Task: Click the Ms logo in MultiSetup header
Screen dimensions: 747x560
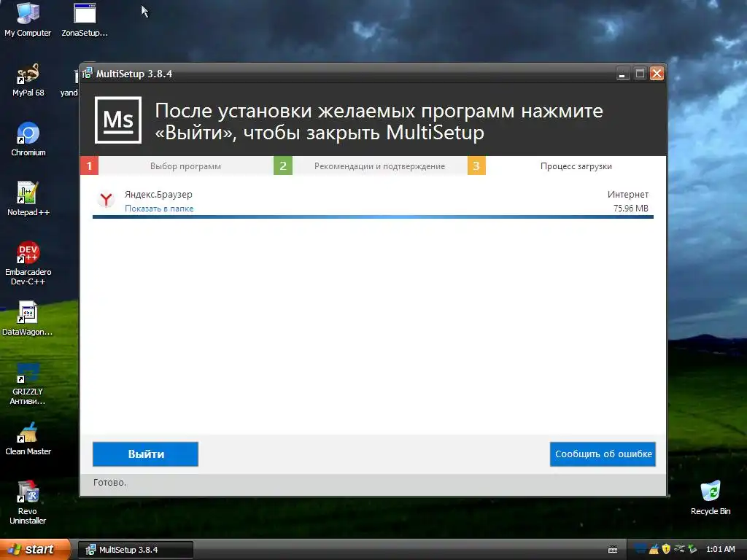Action: [118, 120]
